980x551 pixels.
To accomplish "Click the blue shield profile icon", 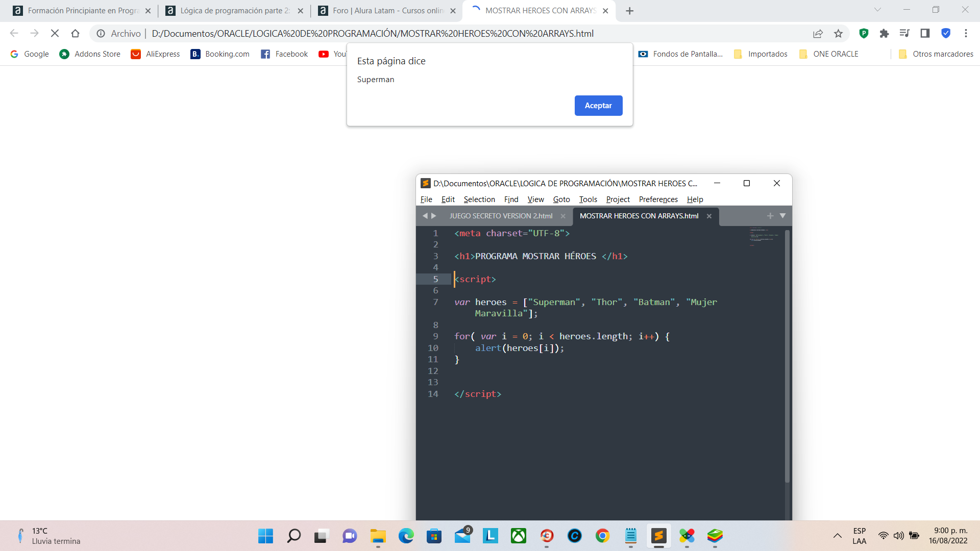I will [946, 33].
